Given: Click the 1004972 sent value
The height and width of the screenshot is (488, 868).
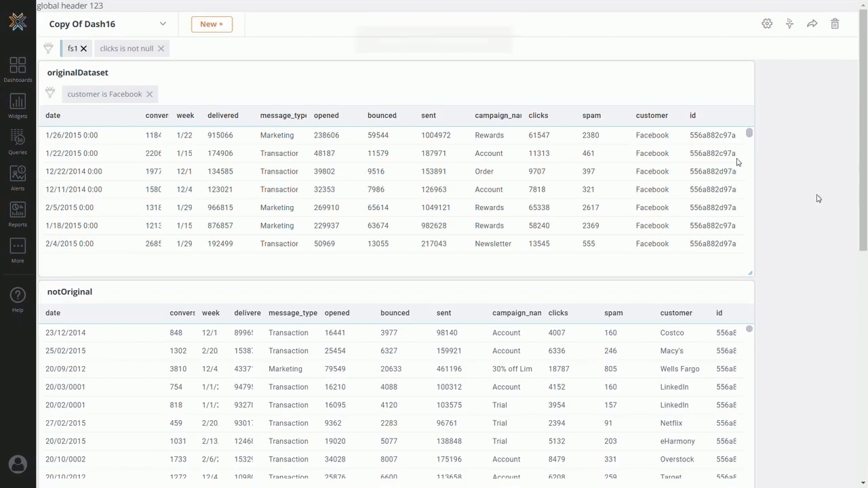Looking at the screenshot, I should (x=436, y=136).
